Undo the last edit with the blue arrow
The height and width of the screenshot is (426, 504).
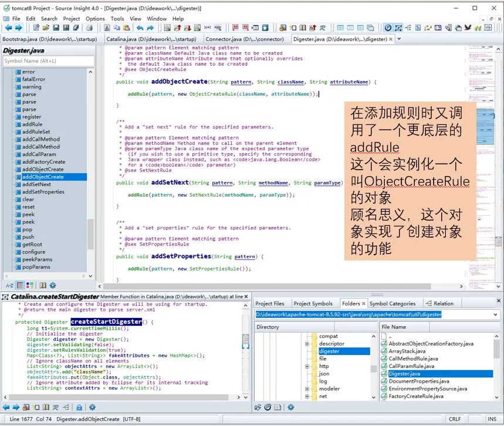(x=140, y=28)
